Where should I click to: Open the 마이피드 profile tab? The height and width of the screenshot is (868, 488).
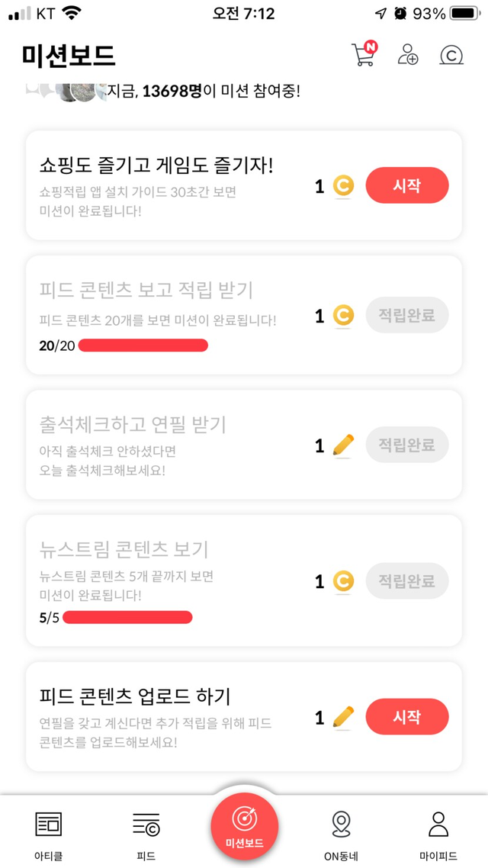[438, 833]
